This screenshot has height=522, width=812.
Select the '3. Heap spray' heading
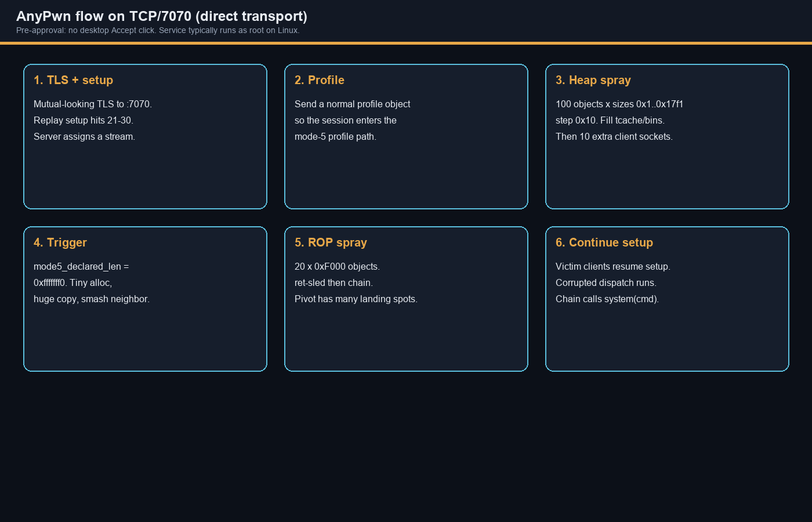tap(593, 80)
